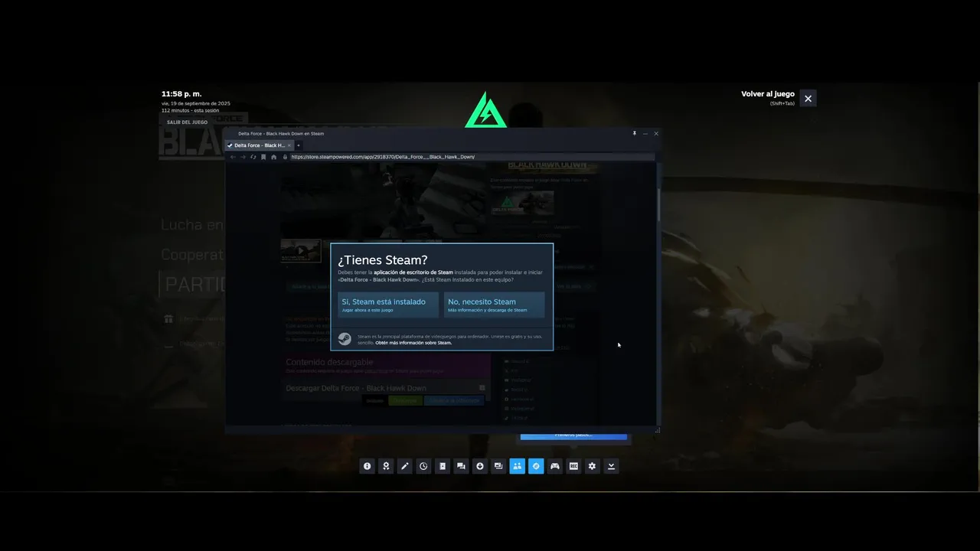Click the green AMD-style overlay logo at top

click(x=485, y=109)
